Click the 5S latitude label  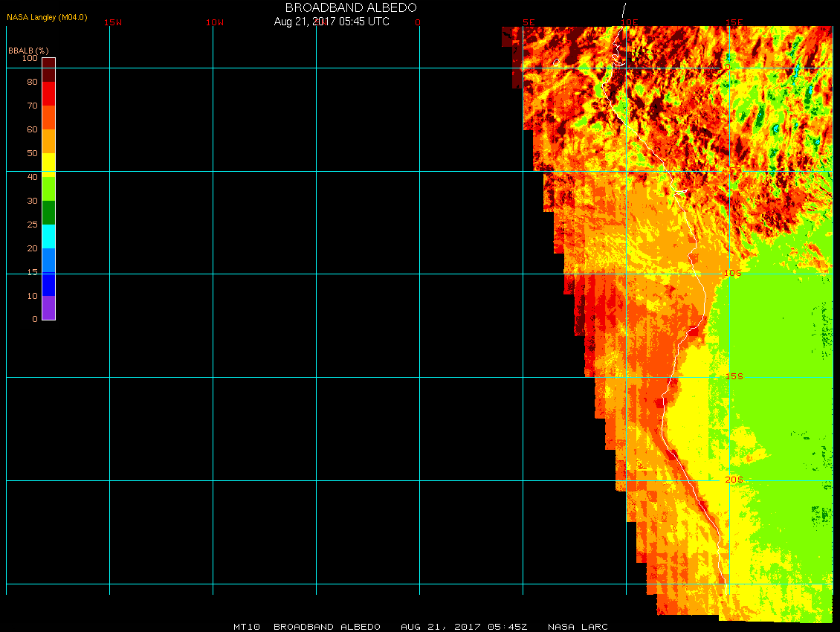[x=735, y=170]
